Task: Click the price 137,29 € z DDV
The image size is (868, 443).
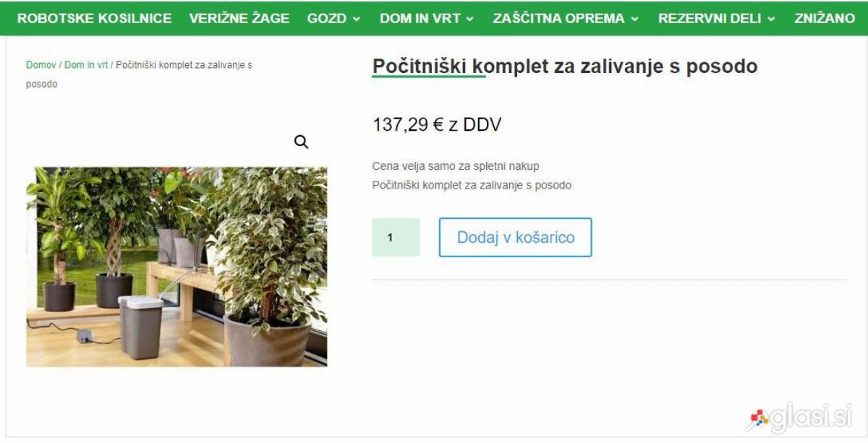Action: [x=437, y=125]
